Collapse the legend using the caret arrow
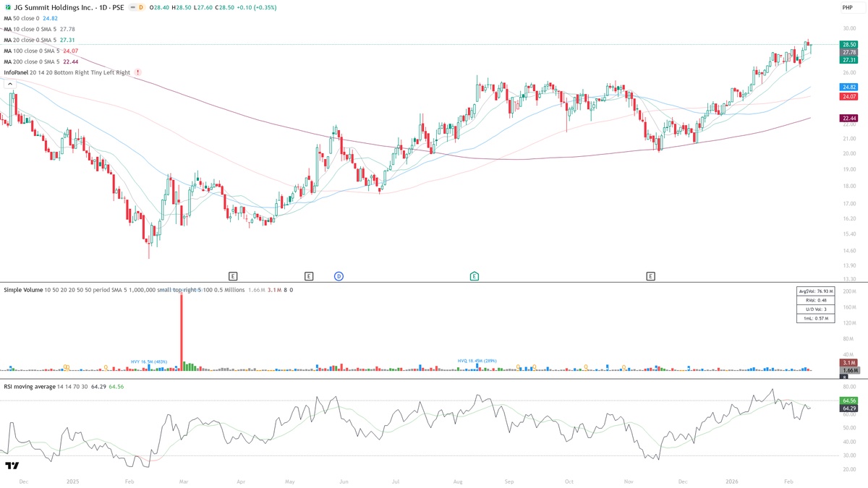The width and height of the screenshot is (868, 488). tap(9, 84)
